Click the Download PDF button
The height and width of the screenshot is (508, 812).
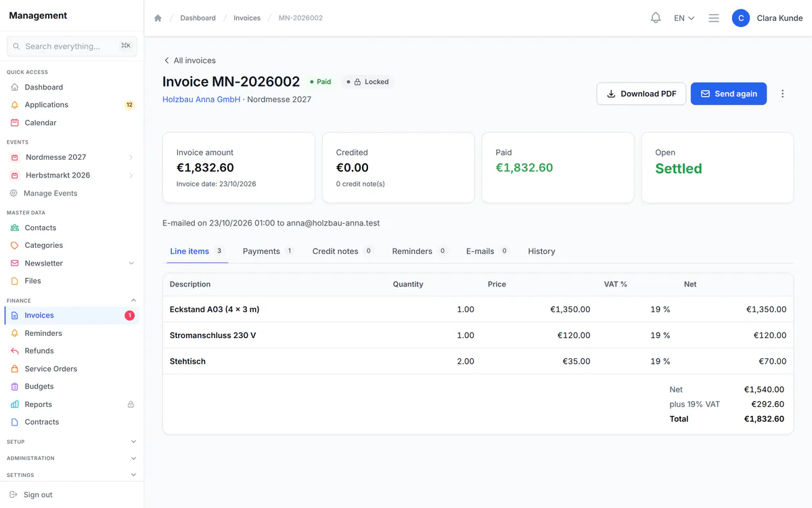point(641,93)
